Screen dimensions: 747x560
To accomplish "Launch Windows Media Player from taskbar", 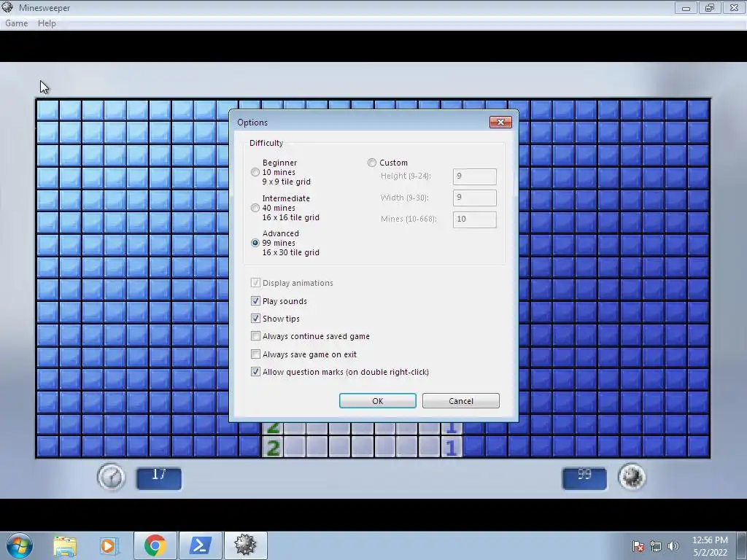I will point(109,545).
